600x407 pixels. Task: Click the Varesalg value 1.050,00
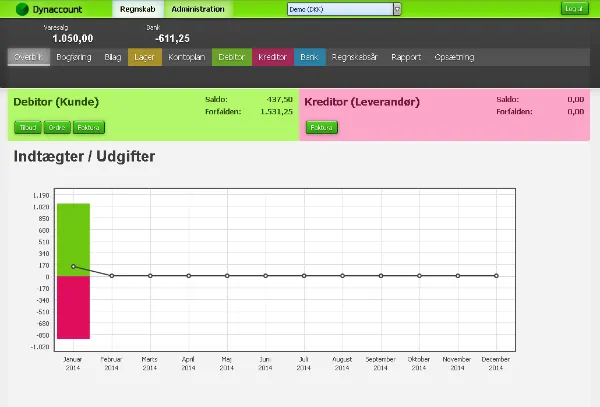point(73,38)
